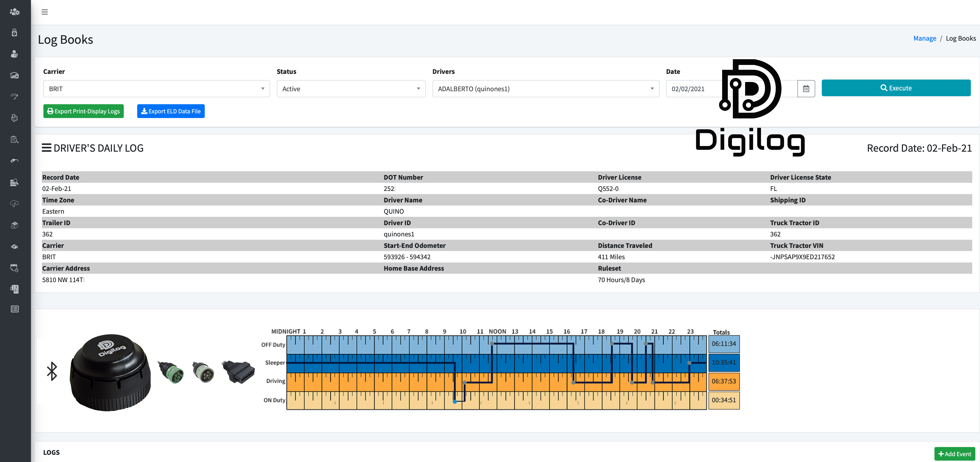
Task: Click the invoice receipt sidebar icon
Action: (14, 289)
